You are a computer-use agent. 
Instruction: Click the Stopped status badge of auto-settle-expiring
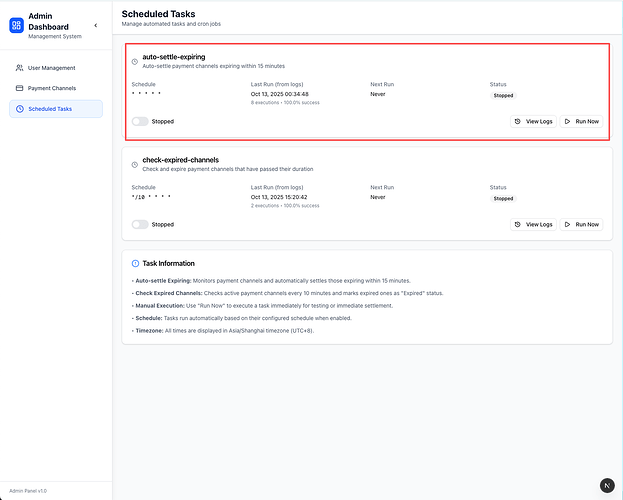[x=503, y=96]
